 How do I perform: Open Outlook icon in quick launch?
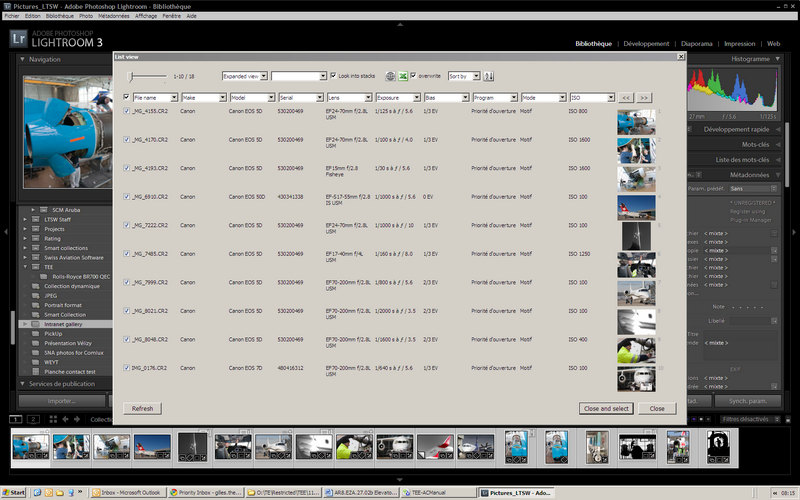[48, 492]
